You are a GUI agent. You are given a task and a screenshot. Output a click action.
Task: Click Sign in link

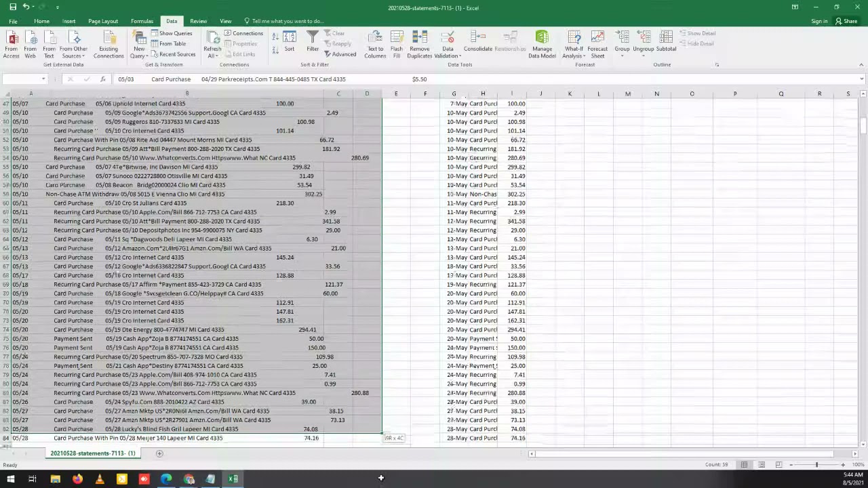point(819,21)
